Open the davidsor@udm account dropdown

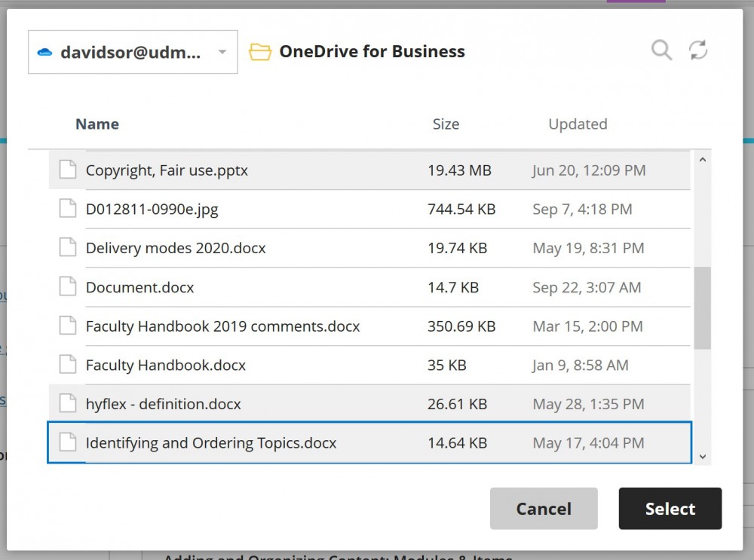[222, 51]
